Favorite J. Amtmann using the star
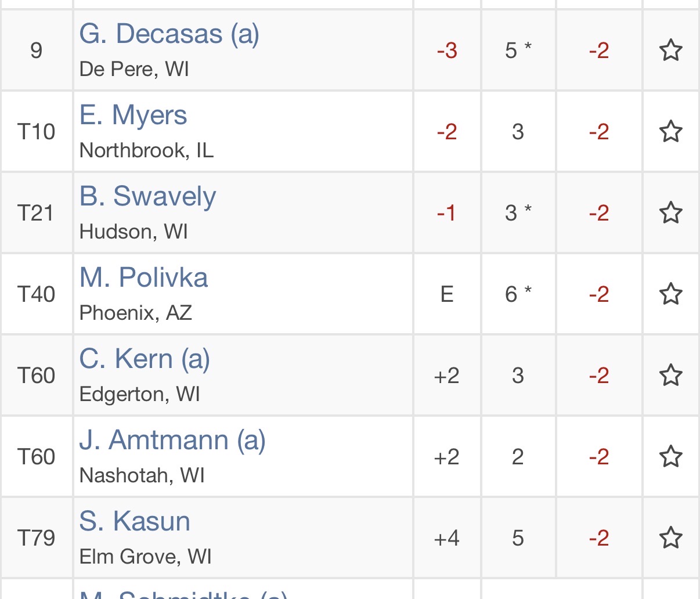This screenshot has height=599, width=700. tap(670, 457)
